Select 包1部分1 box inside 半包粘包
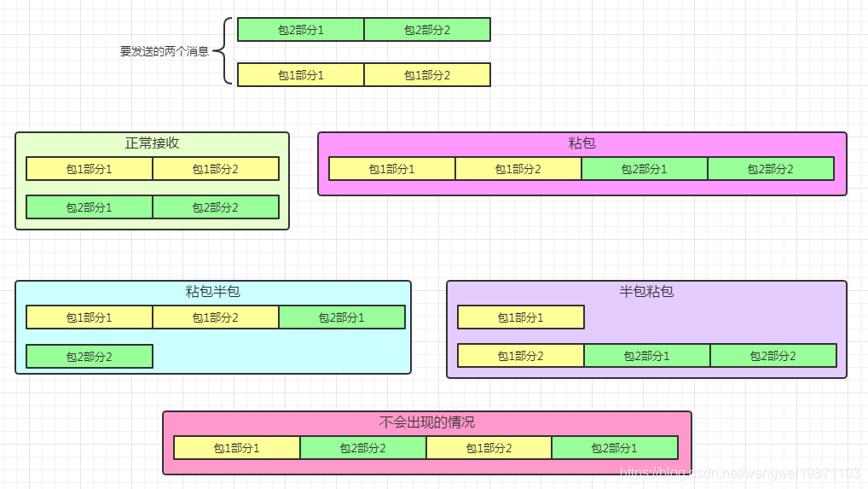This screenshot has height=489, width=868. click(x=521, y=317)
